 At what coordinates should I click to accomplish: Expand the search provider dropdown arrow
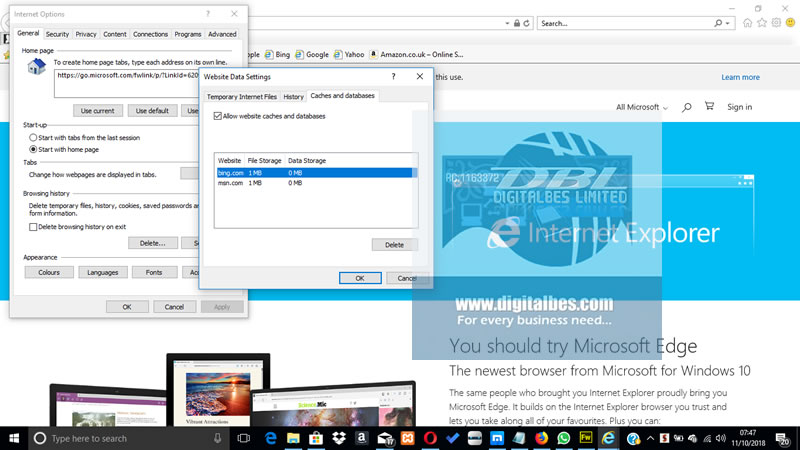click(x=728, y=23)
